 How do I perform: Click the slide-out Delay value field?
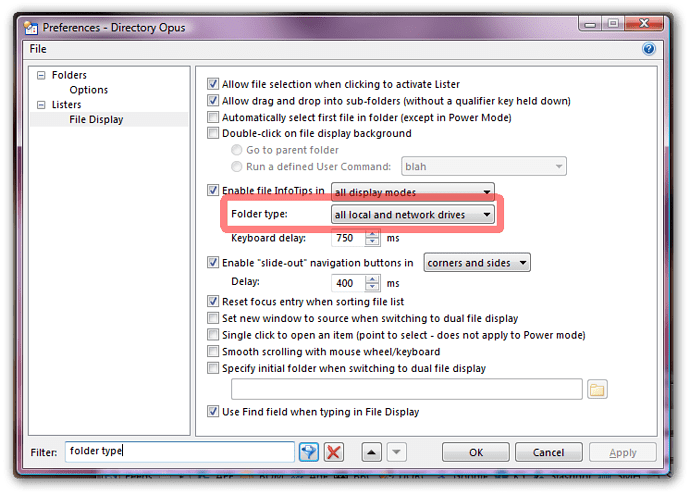tap(348, 283)
